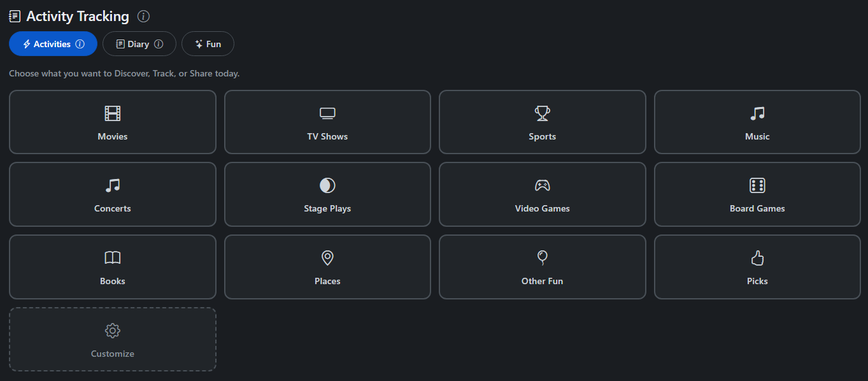Select the Movies film strip icon
The height and width of the screenshot is (381, 868).
tap(112, 113)
